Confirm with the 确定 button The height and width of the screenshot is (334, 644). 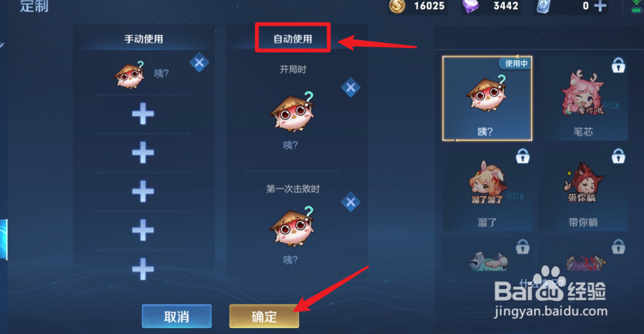click(264, 316)
